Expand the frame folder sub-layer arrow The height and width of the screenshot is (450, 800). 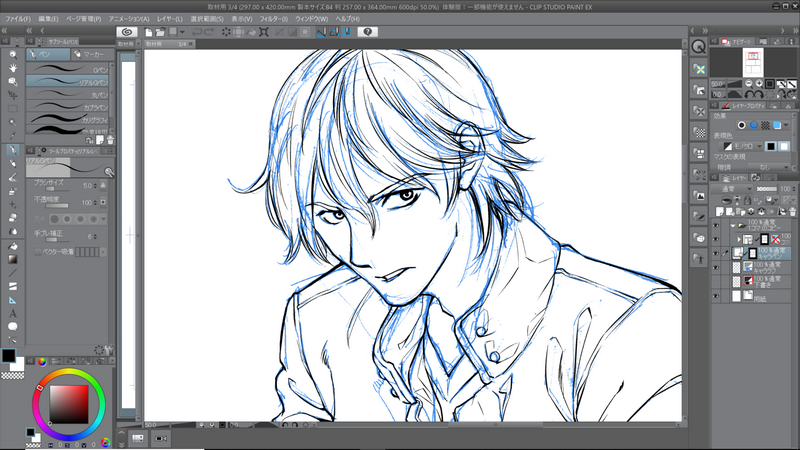739,239
